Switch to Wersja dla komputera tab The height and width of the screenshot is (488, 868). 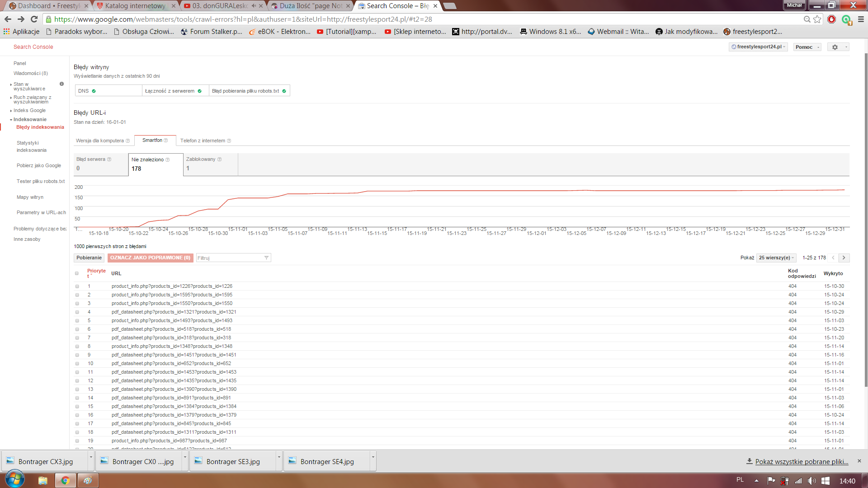tap(100, 141)
